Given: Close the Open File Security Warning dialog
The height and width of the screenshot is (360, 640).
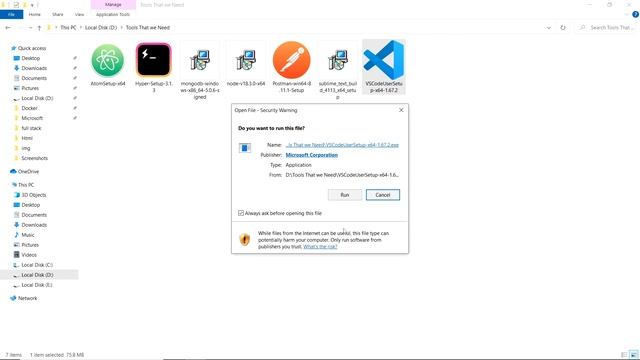Looking at the screenshot, I should coord(401,110).
